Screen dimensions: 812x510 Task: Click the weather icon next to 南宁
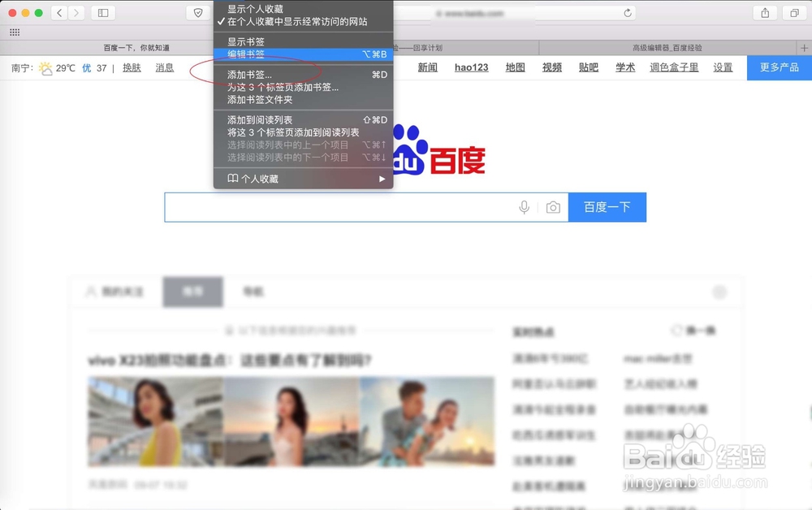click(x=45, y=68)
